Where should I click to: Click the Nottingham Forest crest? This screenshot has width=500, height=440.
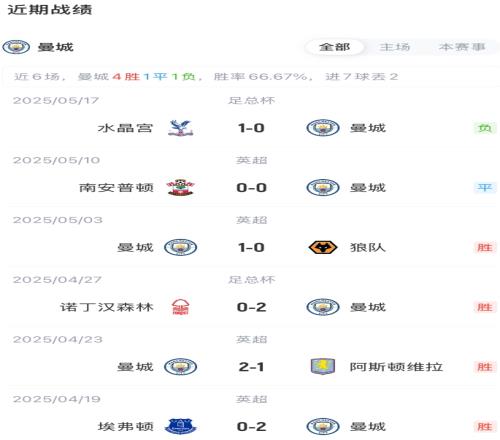click(x=180, y=307)
